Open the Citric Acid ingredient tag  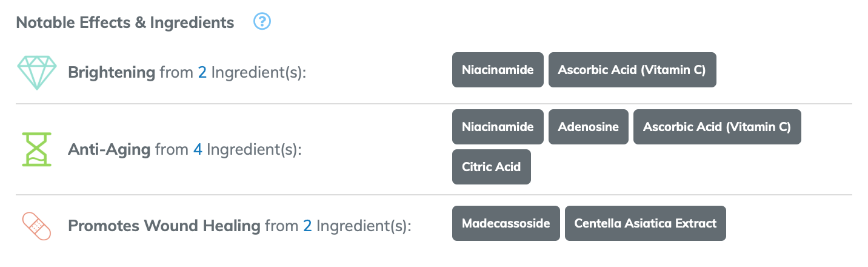coord(491,167)
